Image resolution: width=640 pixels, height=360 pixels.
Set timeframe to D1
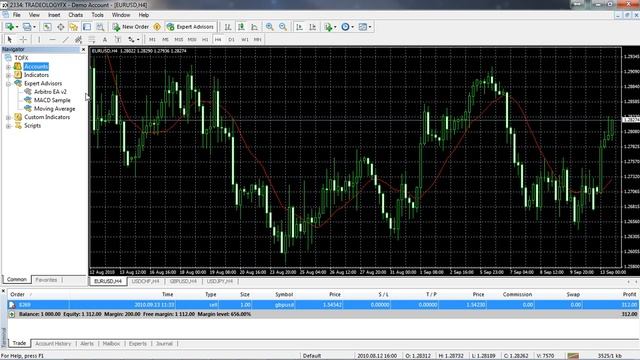(x=231, y=40)
